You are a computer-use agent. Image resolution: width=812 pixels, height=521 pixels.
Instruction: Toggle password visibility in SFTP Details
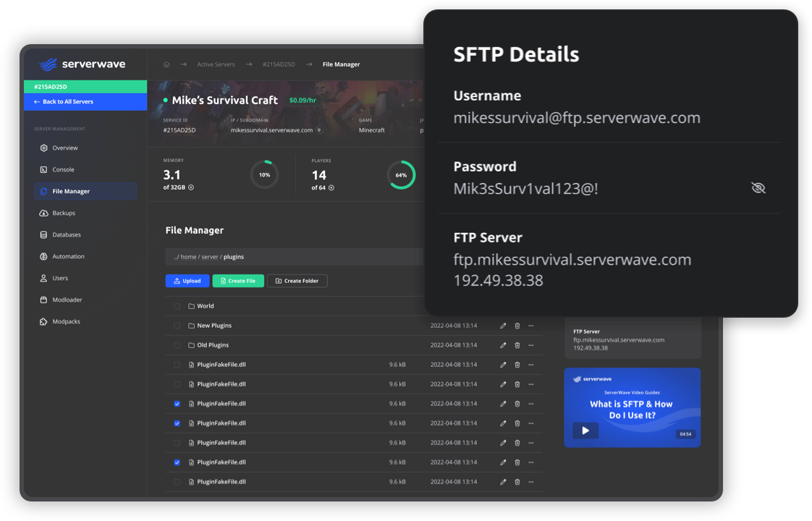click(x=758, y=188)
